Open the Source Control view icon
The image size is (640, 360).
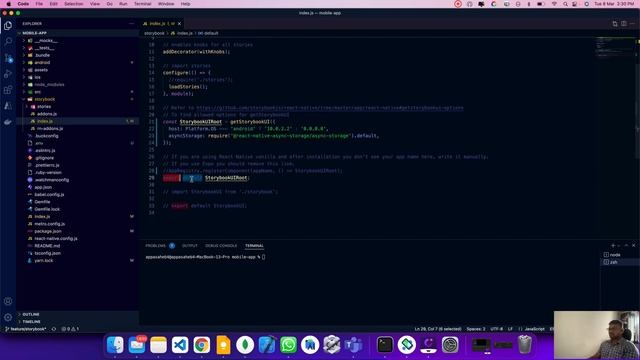(x=8, y=58)
